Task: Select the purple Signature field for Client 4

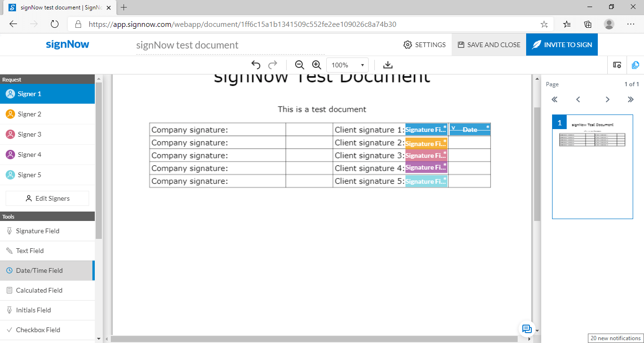Action: point(426,167)
